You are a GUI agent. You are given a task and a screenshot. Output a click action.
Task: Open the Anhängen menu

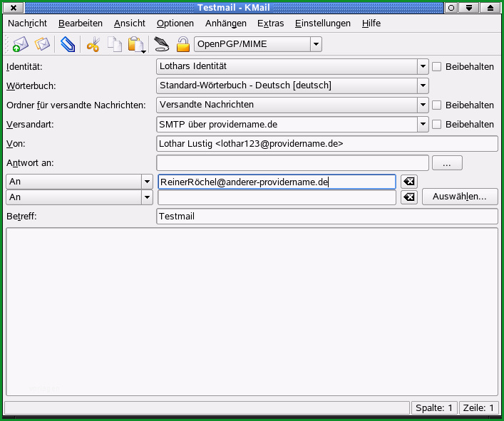coord(226,23)
